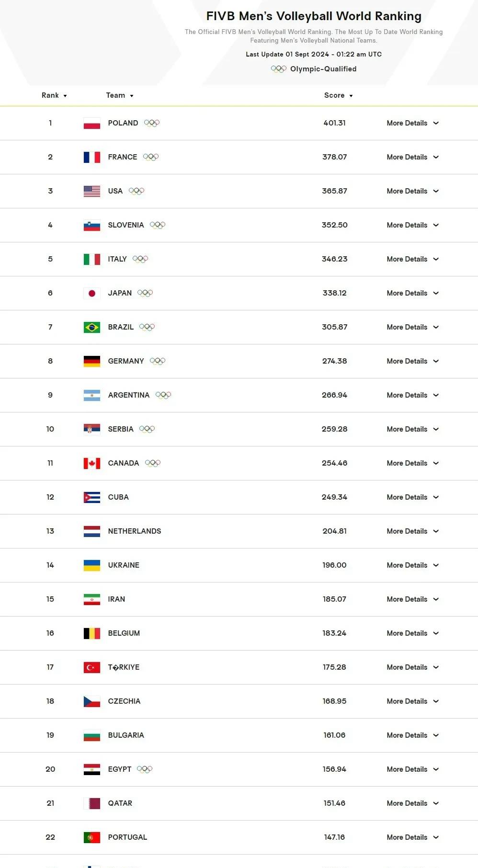This screenshot has width=478, height=868.
Task: Click Olympic rings beside Egypt
Action: pos(145,769)
